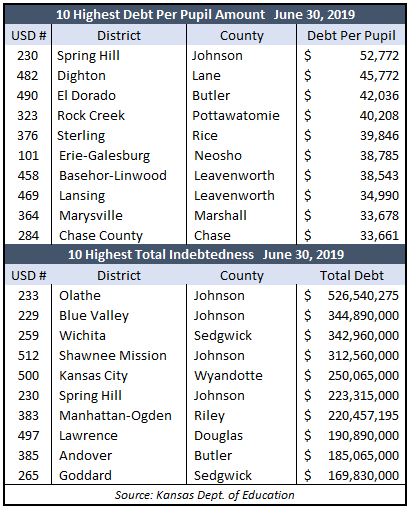Select the Wichita district cell

82,336
